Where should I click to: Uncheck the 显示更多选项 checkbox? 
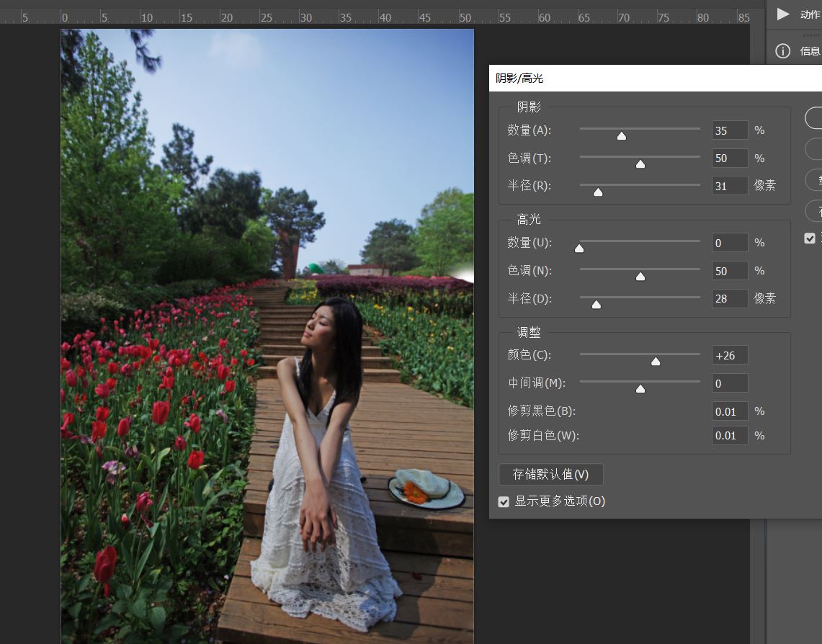coord(504,501)
